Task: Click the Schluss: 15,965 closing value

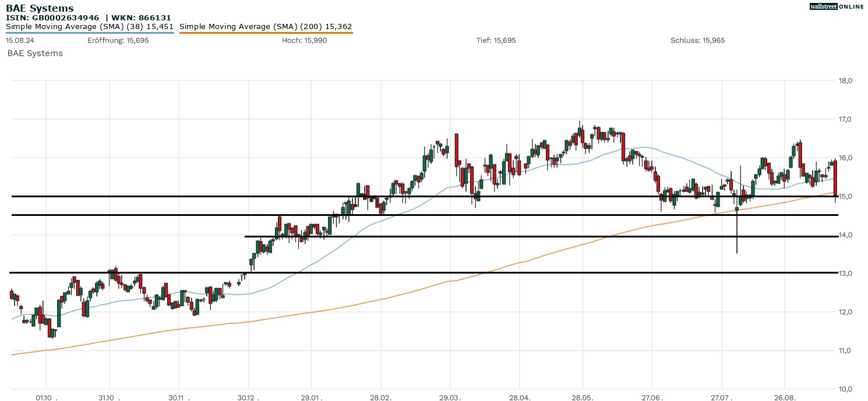Action: click(x=697, y=41)
